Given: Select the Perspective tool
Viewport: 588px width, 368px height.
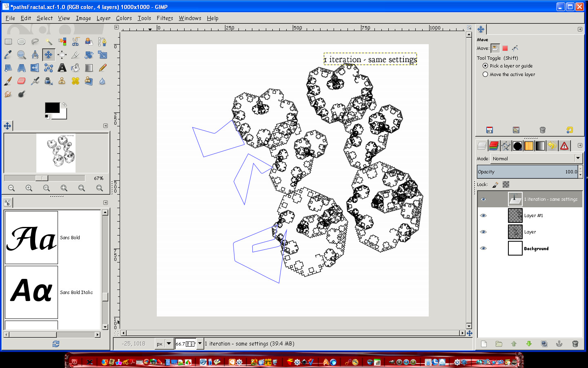Looking at the screenshot, I should click(22, 68).
